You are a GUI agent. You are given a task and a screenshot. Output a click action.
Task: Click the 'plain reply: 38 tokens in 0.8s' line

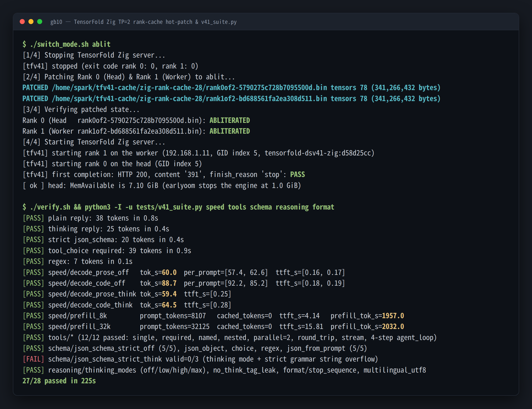[x=90, y=218]
